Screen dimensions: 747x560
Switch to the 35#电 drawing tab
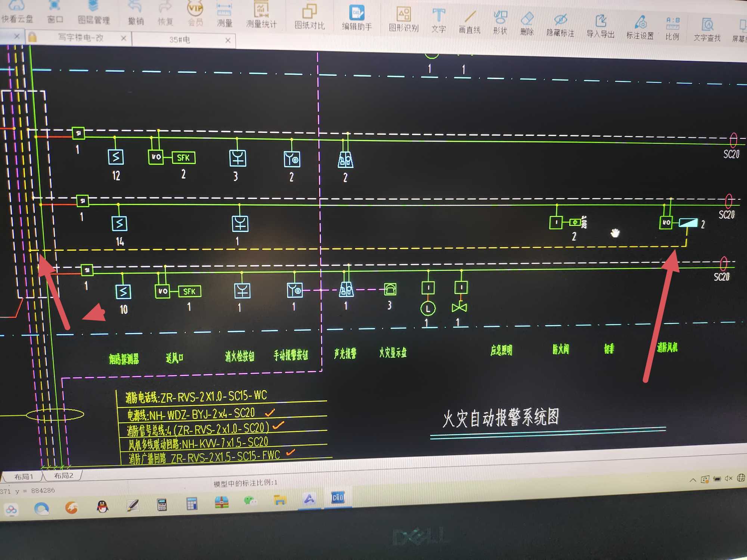coord(180,40)
